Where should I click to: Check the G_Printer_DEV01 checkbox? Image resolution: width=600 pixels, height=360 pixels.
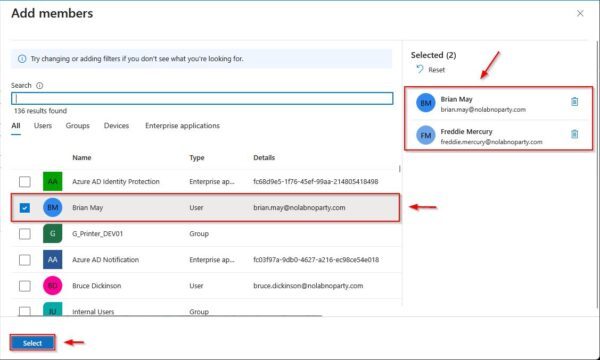click(25, 233)
